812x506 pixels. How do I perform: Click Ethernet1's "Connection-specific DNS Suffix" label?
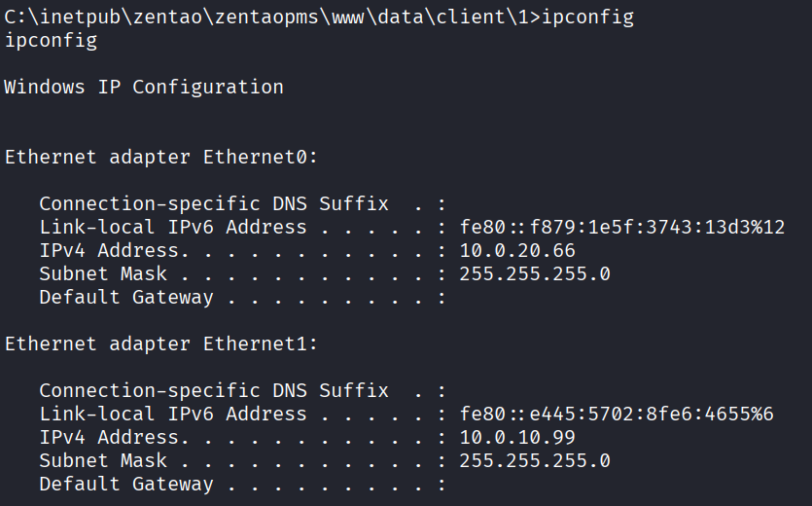tap(213, 390)
